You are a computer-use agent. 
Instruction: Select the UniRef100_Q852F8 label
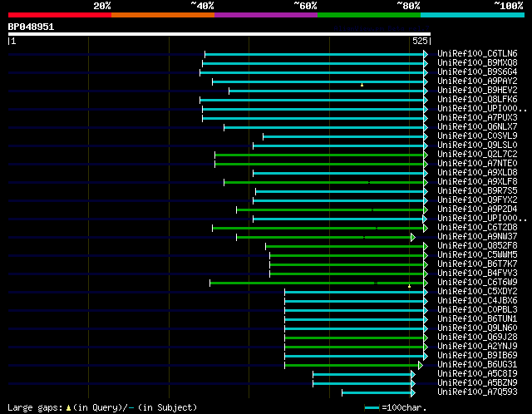click(477, 246)
